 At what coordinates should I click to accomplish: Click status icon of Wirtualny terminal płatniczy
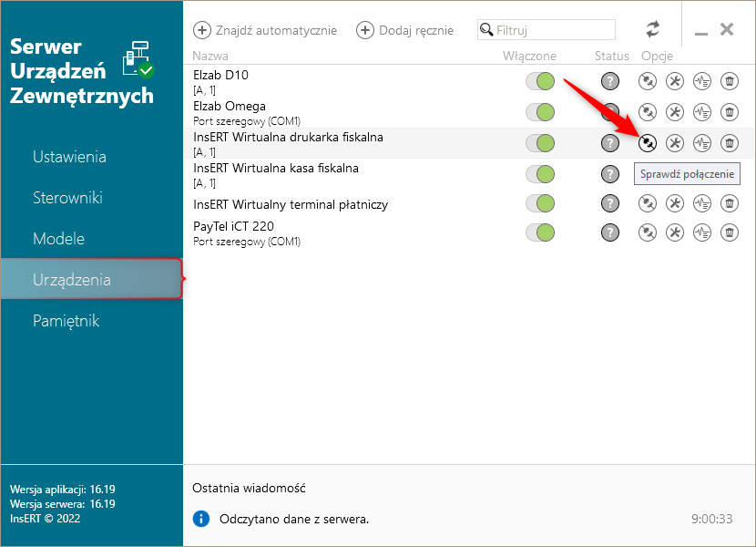click(610, 203)
